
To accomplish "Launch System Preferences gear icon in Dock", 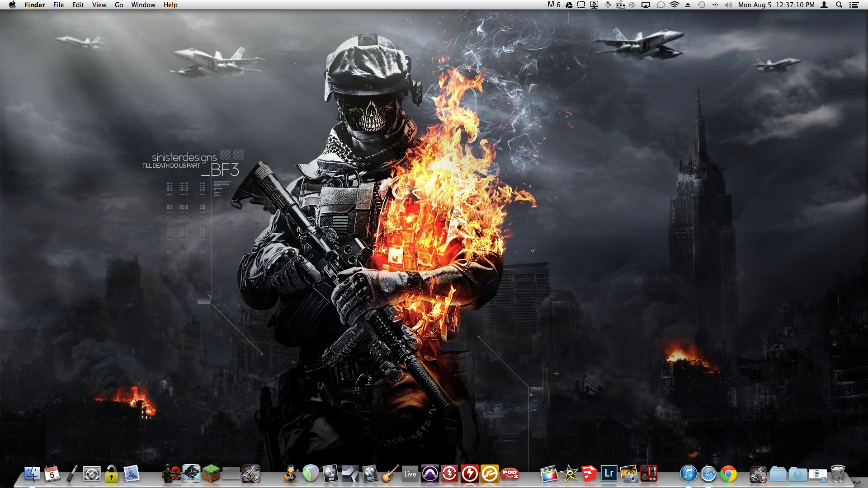I will (92, 474).
